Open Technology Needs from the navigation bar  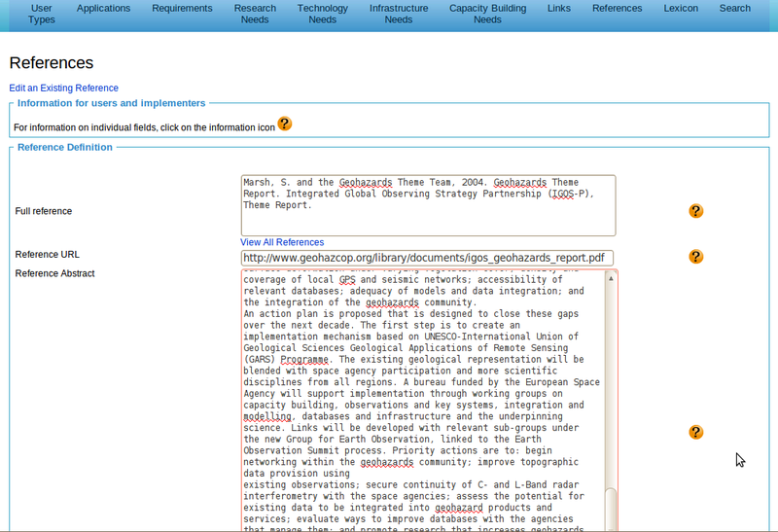click(322, 14)
